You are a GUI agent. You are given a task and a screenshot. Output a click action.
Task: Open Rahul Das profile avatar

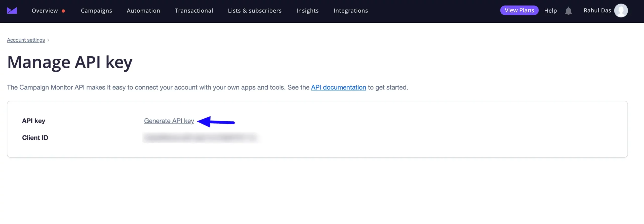[x=621, y=11]
